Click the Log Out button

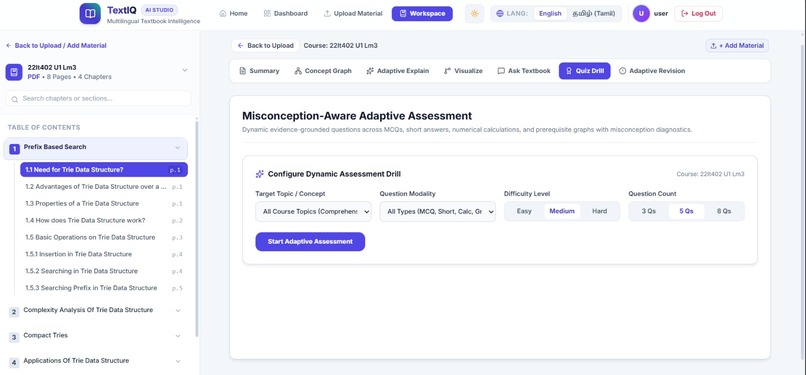tap(698, 13)
